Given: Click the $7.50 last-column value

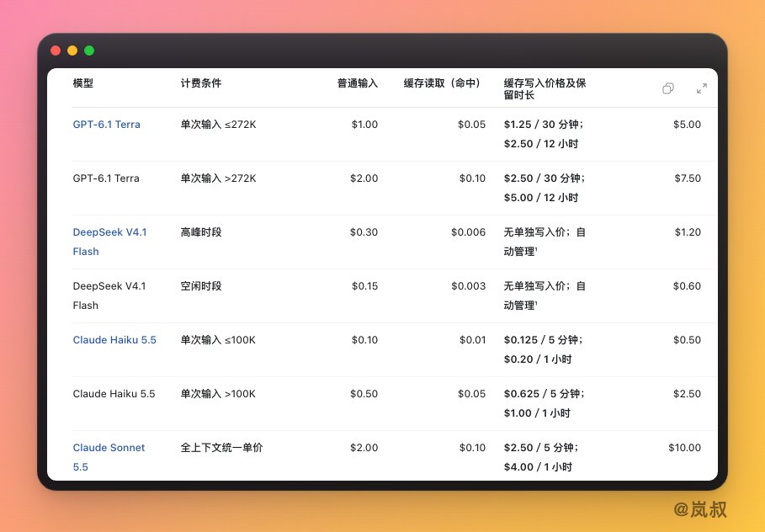Looking at the screenshot, I should coord(688,178).
